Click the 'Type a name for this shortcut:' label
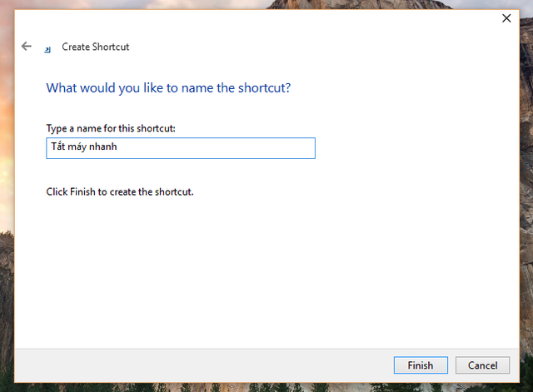The width and height of the screenshot is (533, 392). click(x=111, y=128)
